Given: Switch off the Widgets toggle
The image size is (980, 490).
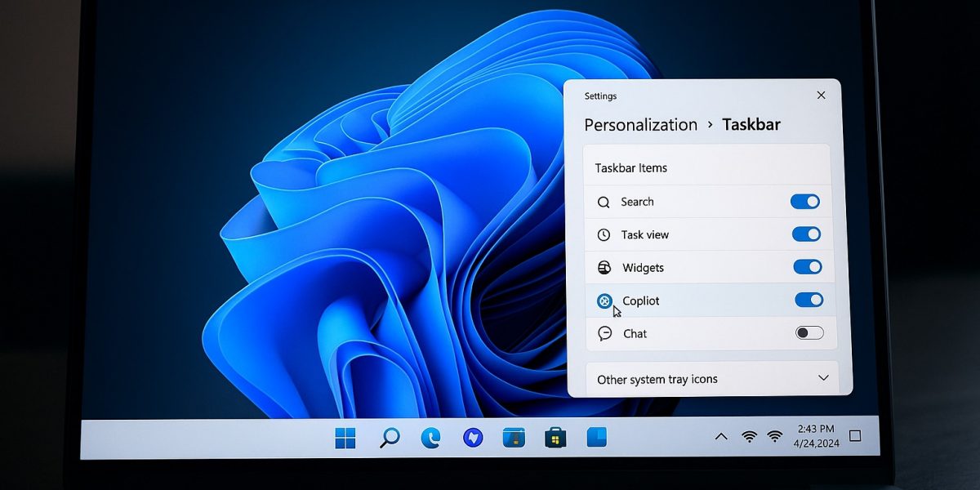Looking at the screenshot, I should pos(808,267).
